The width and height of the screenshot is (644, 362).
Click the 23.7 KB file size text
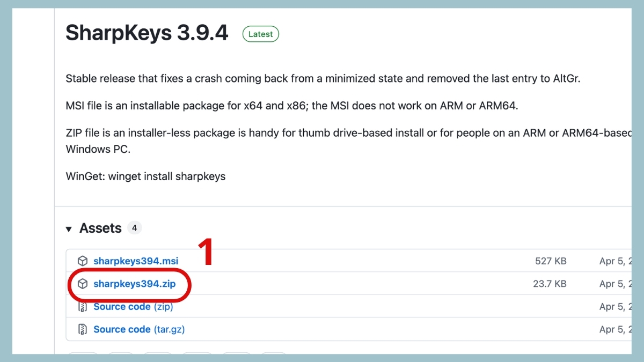[550, 284]
